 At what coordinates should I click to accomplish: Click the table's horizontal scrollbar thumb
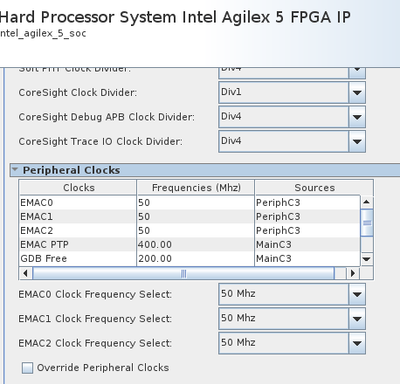point(183,273)
